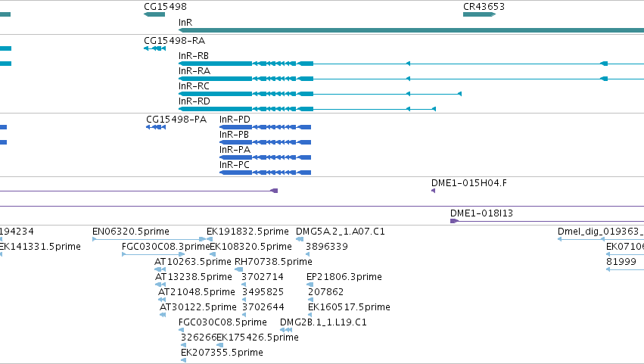Click the InR-PC protein label

coord(235,165)
